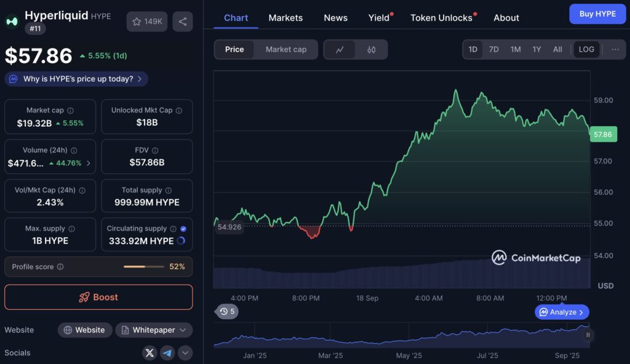Set chart range to 1Y
The image size is (630, 364).
(x=536, y=49)
